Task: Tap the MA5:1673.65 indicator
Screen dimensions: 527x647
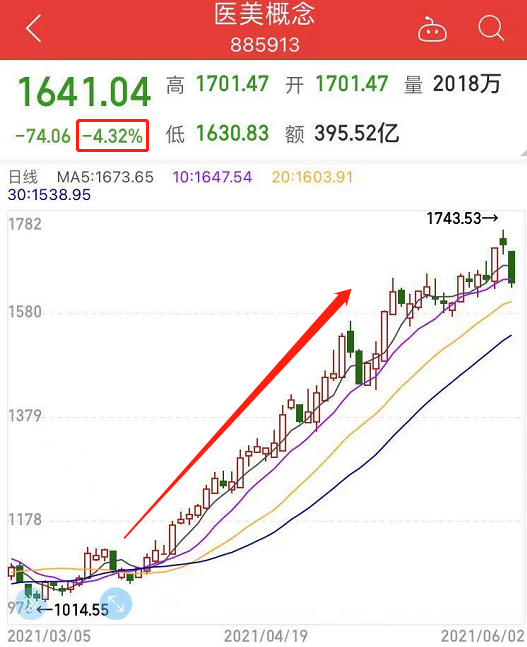Action: click(x=105, y=177)
